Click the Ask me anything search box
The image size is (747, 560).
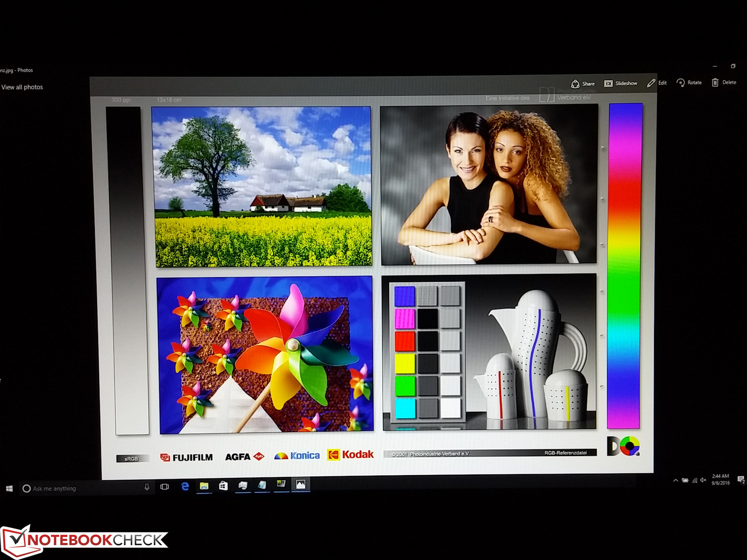pyautogui.click(x=86, y=488)
